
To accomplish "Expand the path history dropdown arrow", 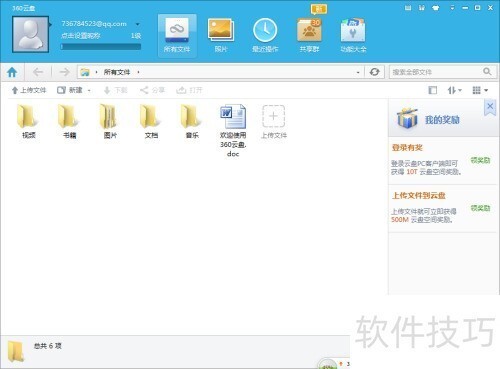I will tap(358, 72).
